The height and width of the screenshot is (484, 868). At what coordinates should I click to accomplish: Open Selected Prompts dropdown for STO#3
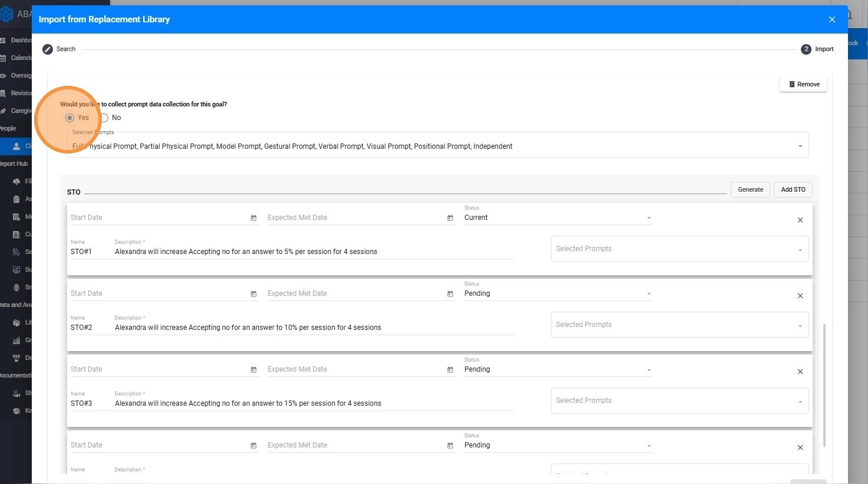(x=680, y=400)
